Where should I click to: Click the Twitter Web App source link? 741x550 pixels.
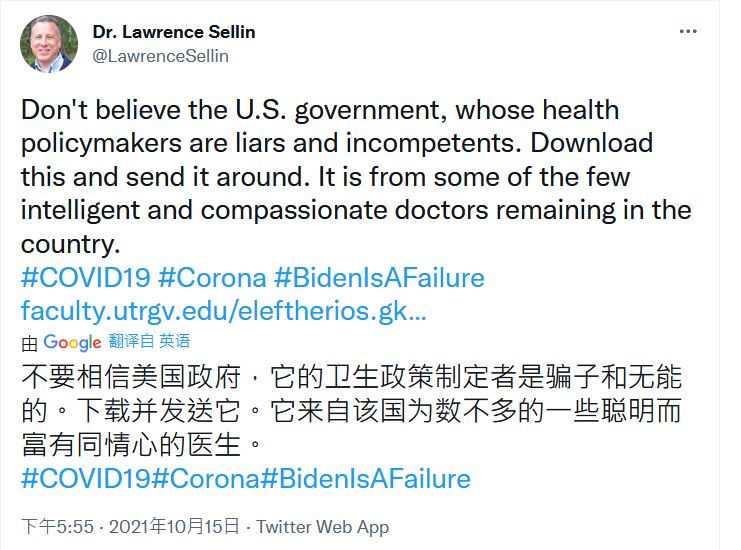pyautogui.click(x=323, y=526)
